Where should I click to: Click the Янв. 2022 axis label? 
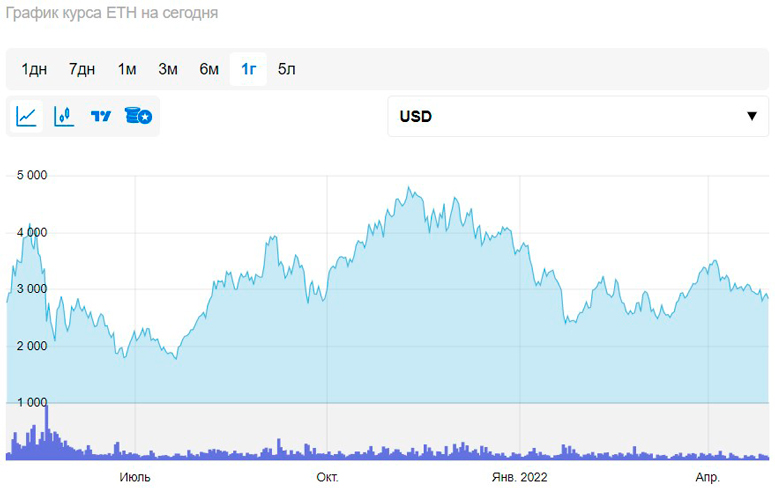point(520,477)
